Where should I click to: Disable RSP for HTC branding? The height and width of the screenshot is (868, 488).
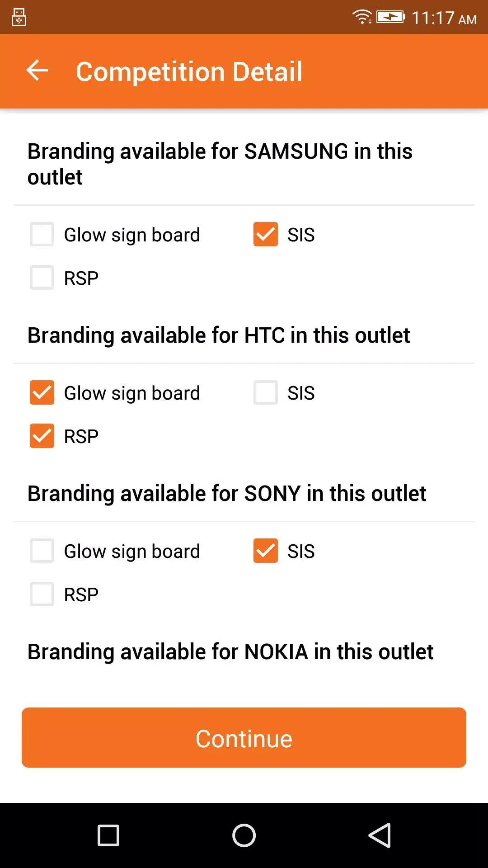[x=42, y=436]
